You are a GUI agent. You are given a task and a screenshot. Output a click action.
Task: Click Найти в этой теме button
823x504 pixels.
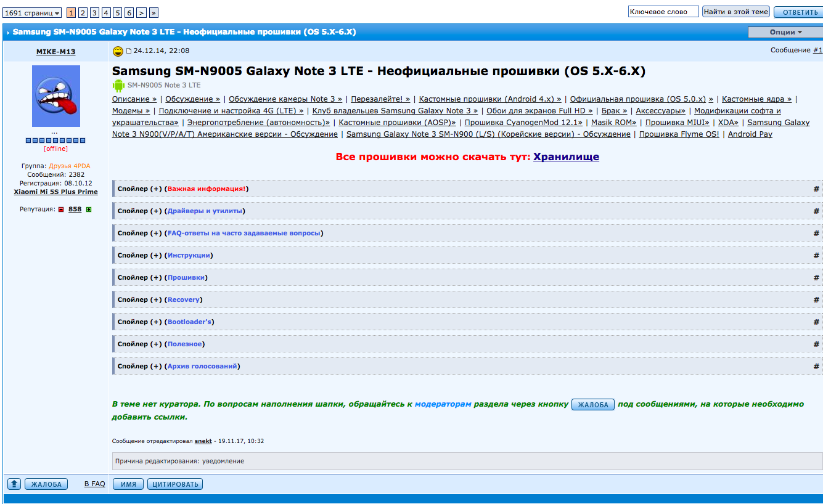point(736,12)
